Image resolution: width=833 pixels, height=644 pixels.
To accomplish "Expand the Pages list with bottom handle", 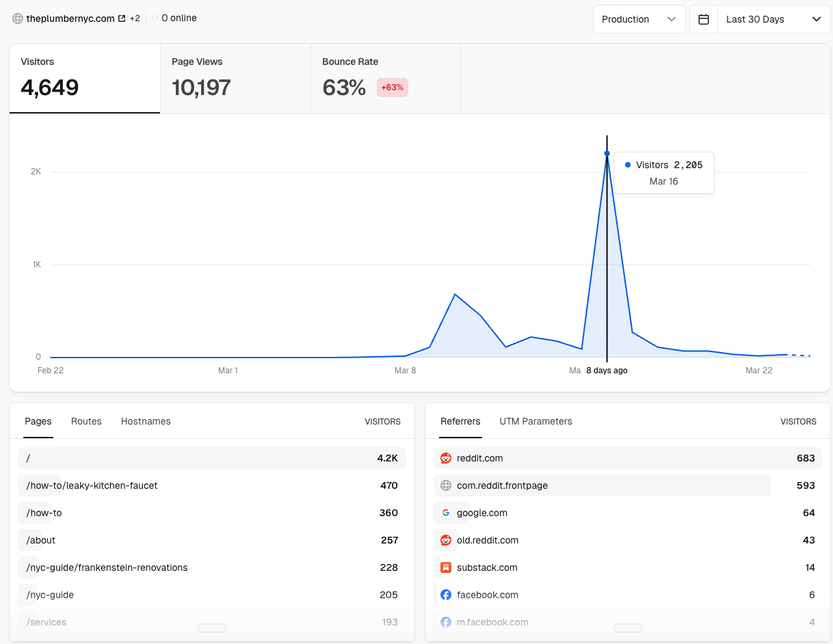I will click(212, 628).
